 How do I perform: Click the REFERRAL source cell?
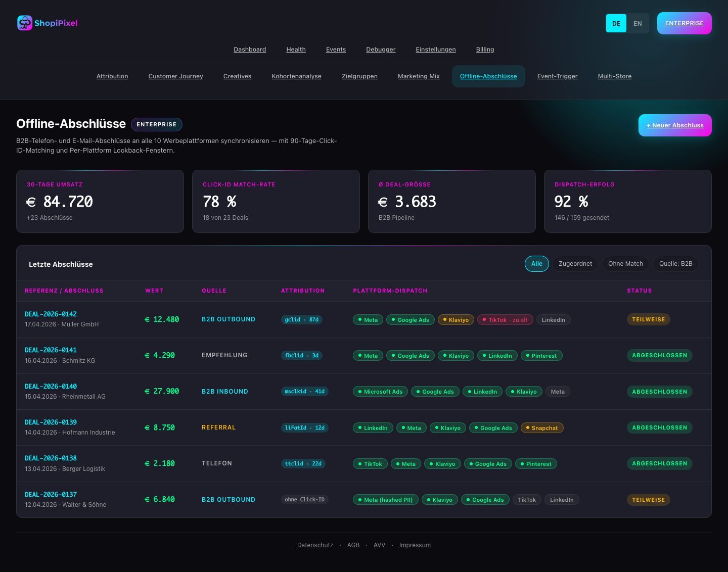point(218,427)
